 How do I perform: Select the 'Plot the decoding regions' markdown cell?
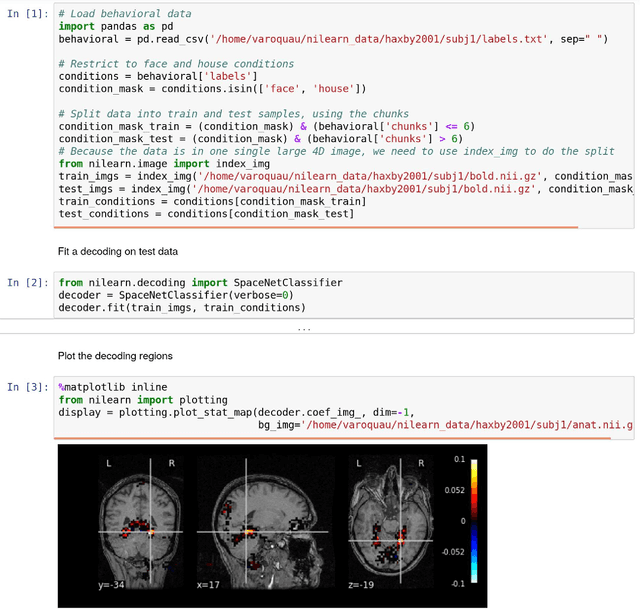(x=115, y=356)
